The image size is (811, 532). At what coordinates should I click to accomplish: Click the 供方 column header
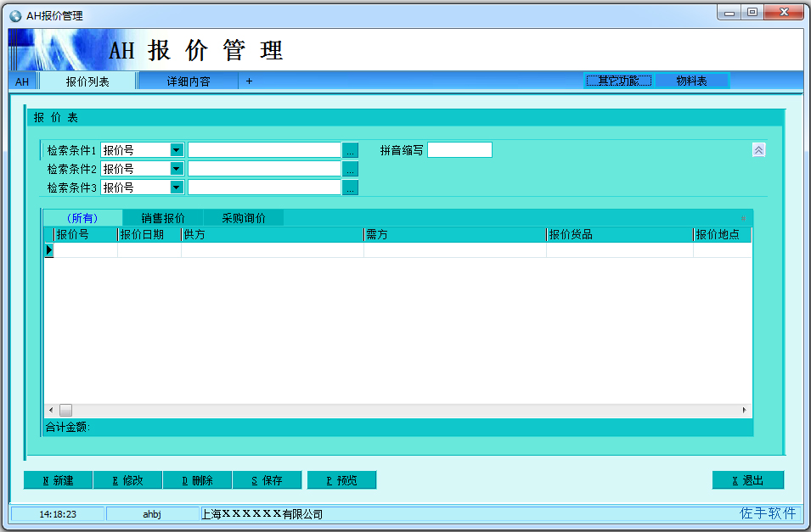pos(272,234)
